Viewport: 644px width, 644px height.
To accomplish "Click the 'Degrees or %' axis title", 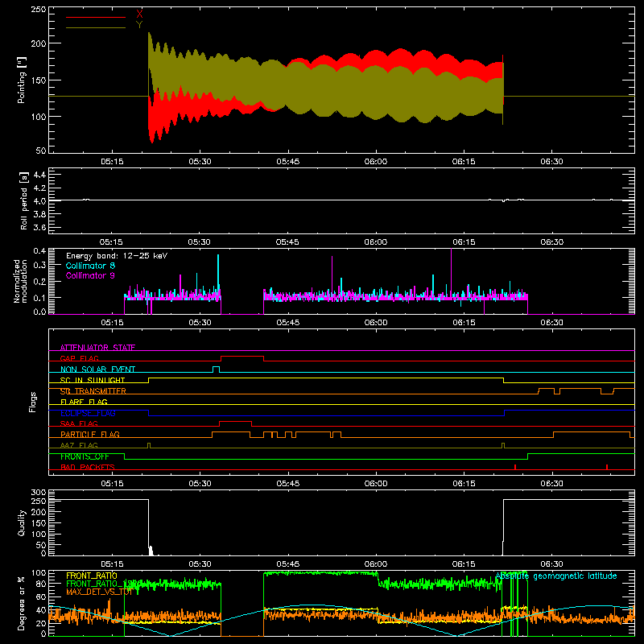I will tap(22, 603).
